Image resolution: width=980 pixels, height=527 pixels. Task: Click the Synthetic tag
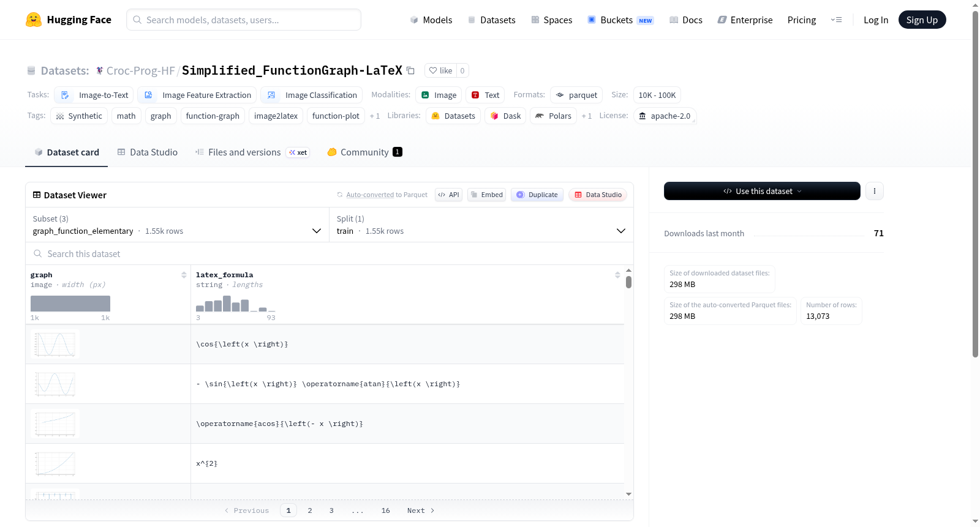click(79, 116)
